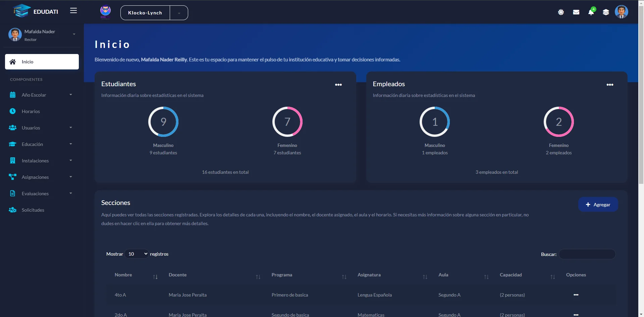This screenshot has width=644, height=317.
Task: Click the Buscar search field
Action: click(587, 254)
